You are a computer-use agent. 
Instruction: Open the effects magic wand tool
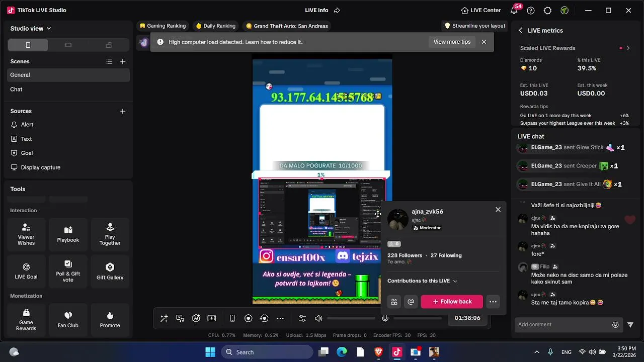click(164, 318)
